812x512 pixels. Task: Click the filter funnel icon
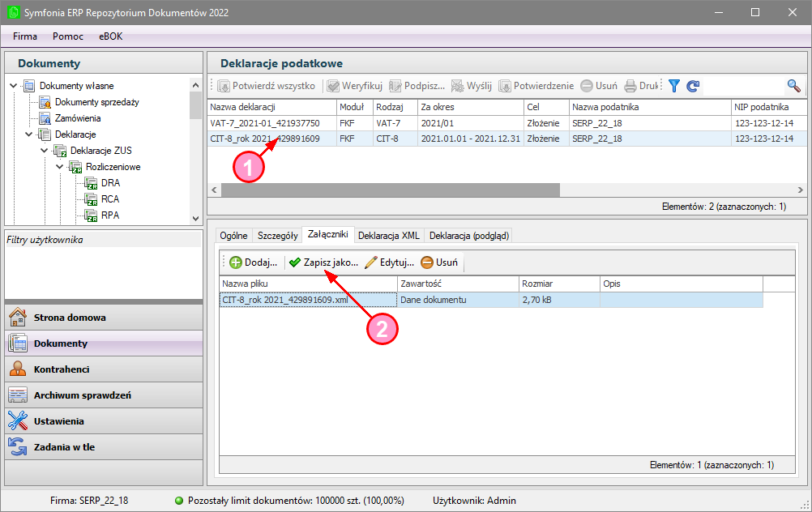pos(674,86)
